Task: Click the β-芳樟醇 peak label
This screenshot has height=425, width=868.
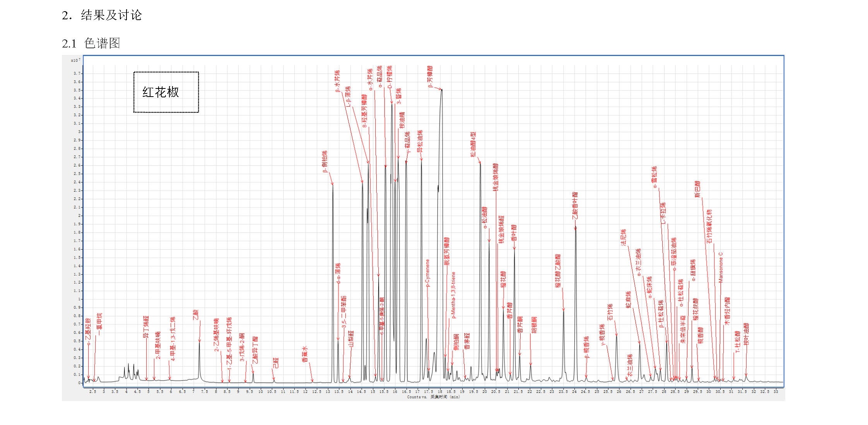Action: (430, 76)
